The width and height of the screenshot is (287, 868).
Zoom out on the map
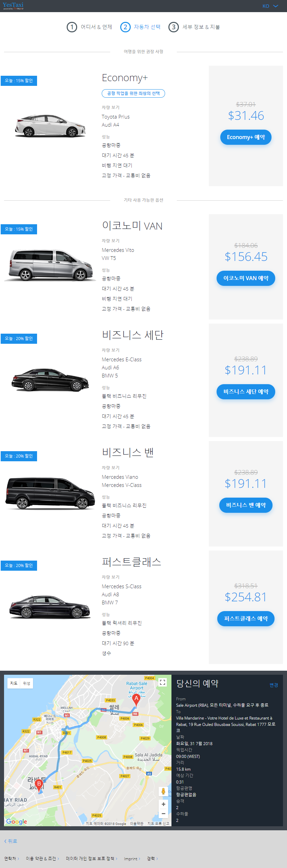coord(163,813)
